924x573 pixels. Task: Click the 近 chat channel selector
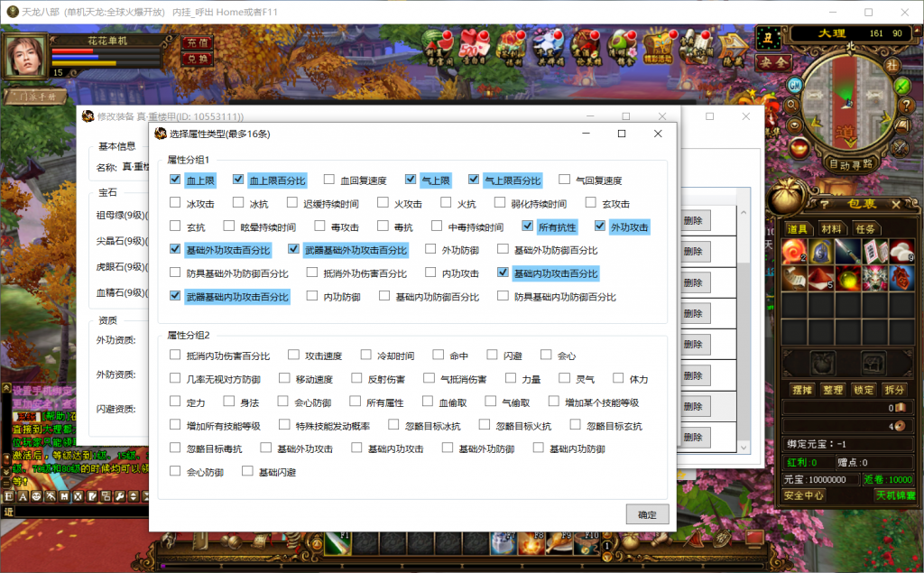point(8,512)
